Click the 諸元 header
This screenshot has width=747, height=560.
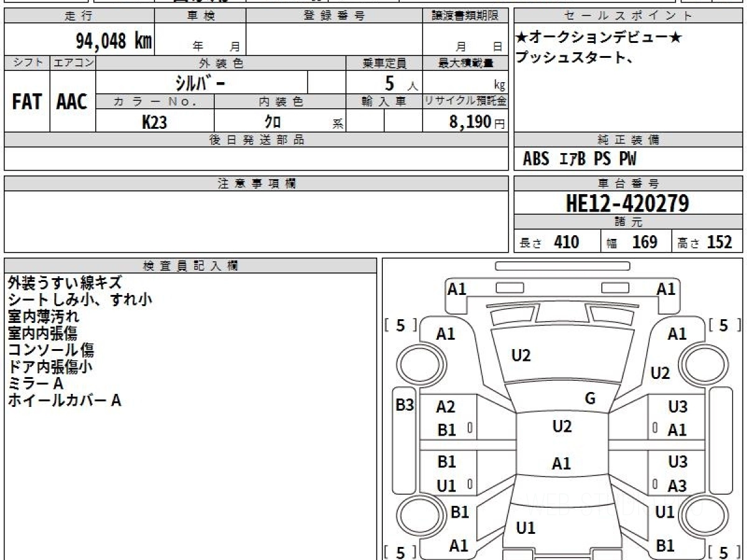[x=629, y=222]
